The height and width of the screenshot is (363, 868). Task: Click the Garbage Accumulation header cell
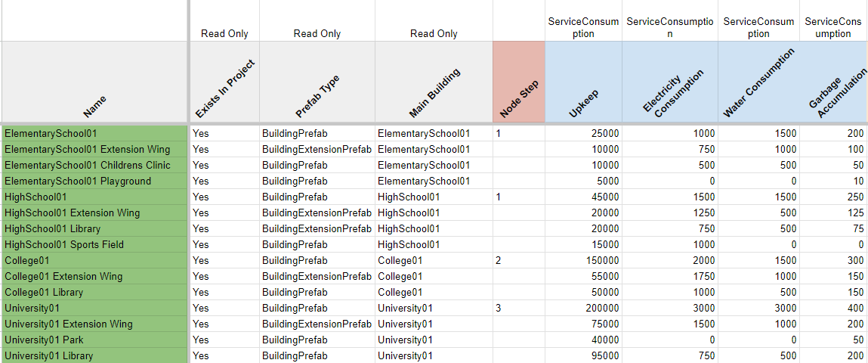click(x=833, y=82)
